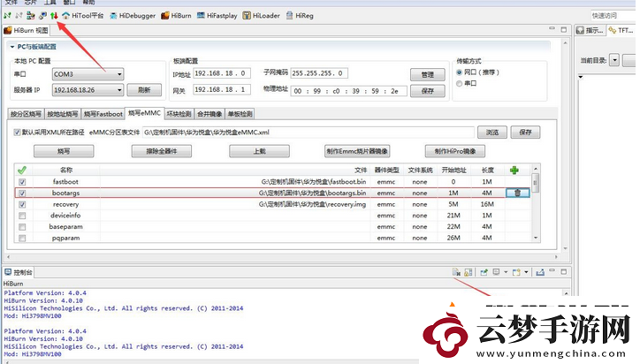
Task: Select the 网口 (推荐) transfer radio button
Action: (x=459, y=72)
